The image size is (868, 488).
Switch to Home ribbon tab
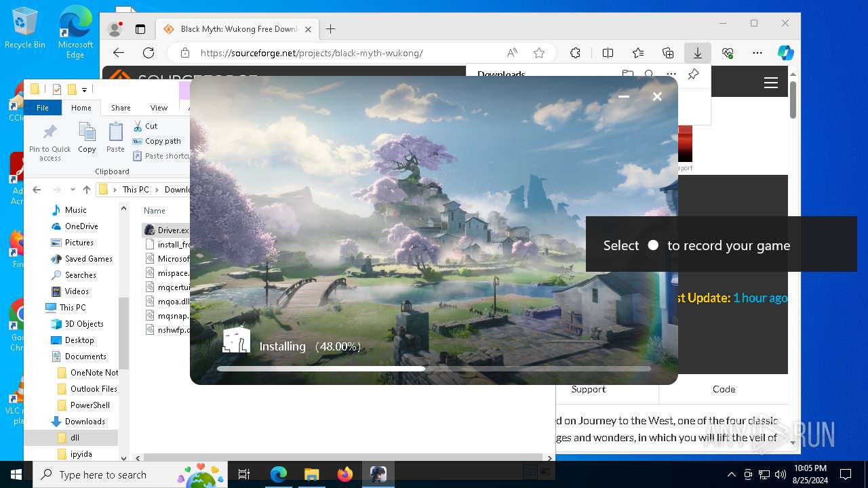click(81, 108)
